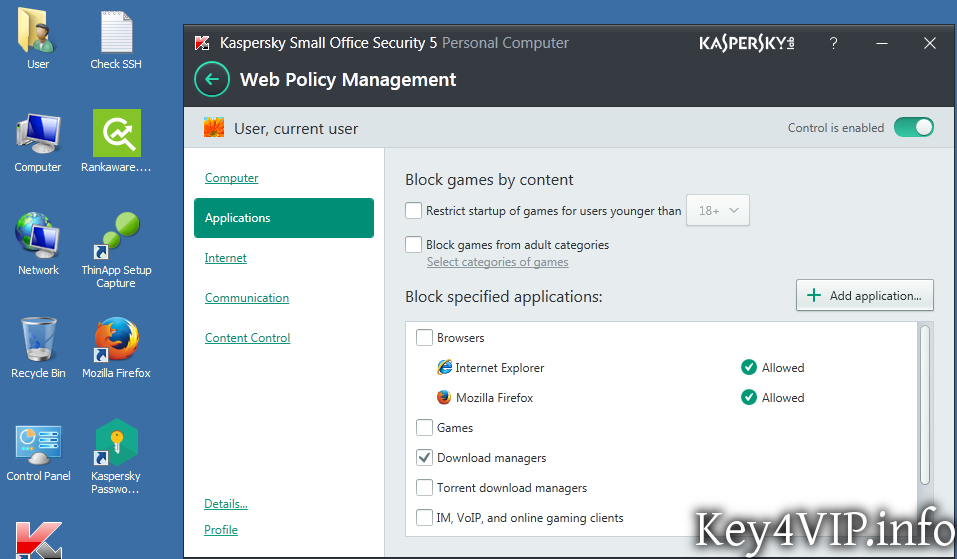Click the user avatar picture next to User
957x559 pixels.
[x=214, y=128]
